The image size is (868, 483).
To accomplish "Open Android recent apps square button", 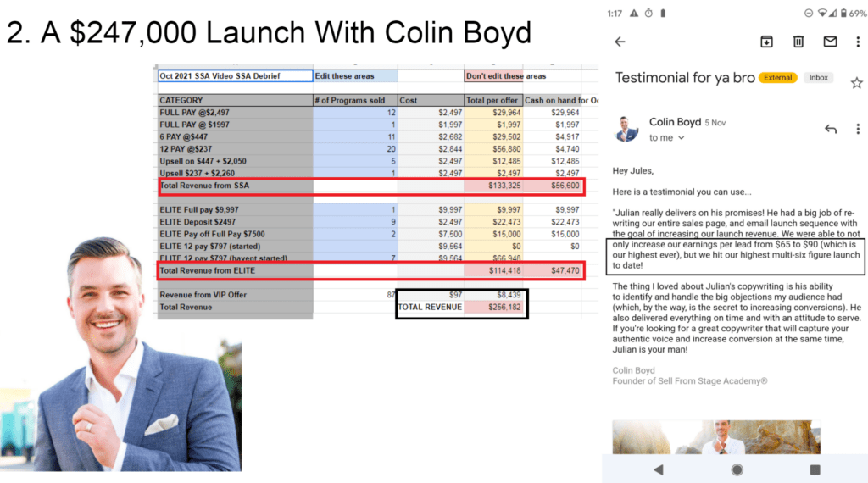I will point(815,469).
